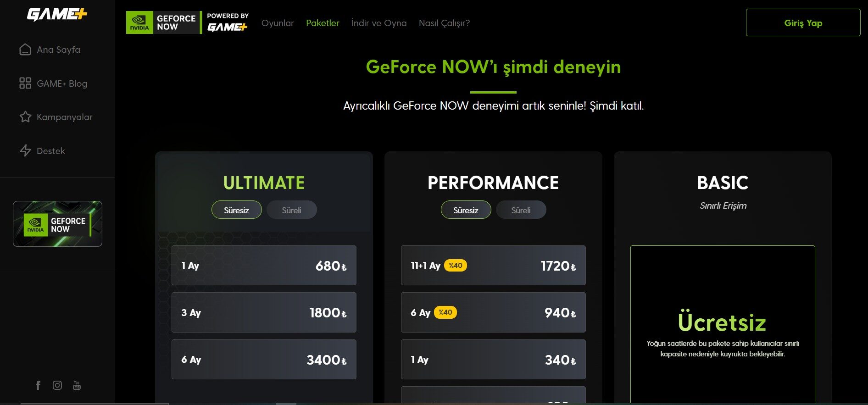Open İndir ve Oyna menu item
The height and width of the screenshot is (405, 868).
coord(379,23)
